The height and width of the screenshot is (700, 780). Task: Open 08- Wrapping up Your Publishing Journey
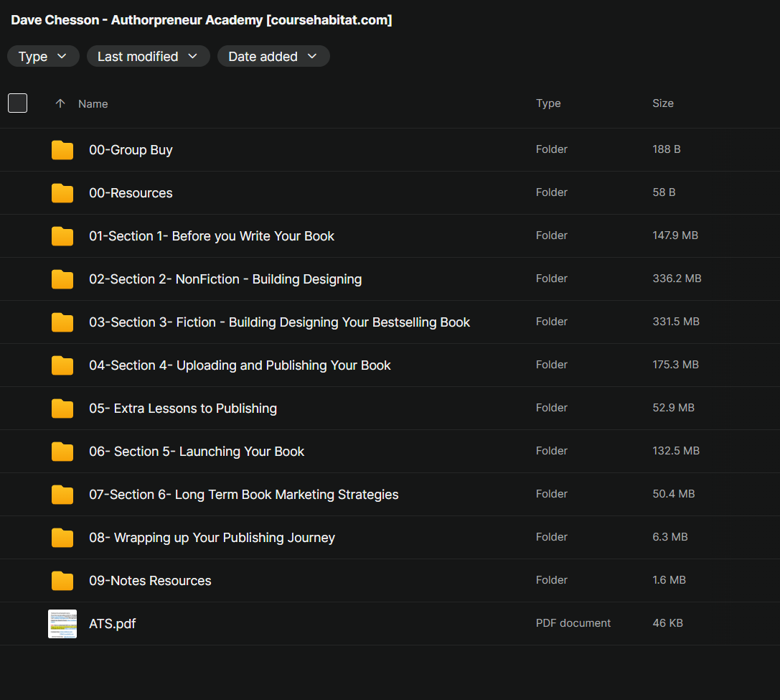coord(212,537)
